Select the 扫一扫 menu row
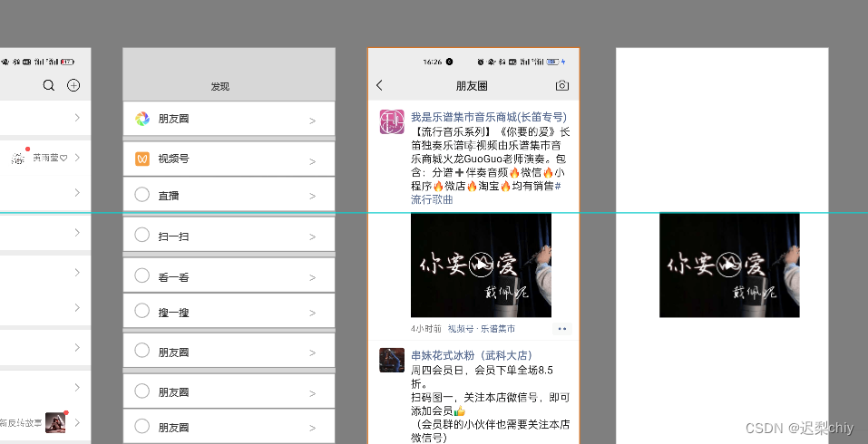The width and height of the screenshot is (868, 444). pos(229,235)
